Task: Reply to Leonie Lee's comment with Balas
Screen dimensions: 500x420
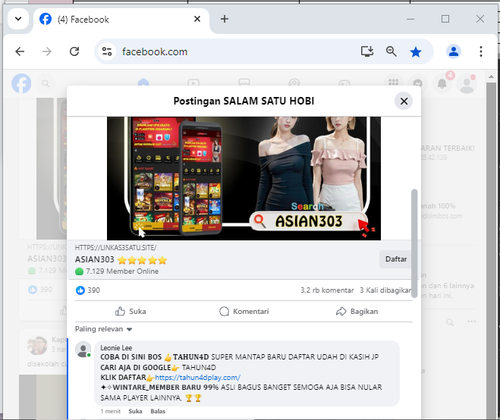Action: coord(158,411)
